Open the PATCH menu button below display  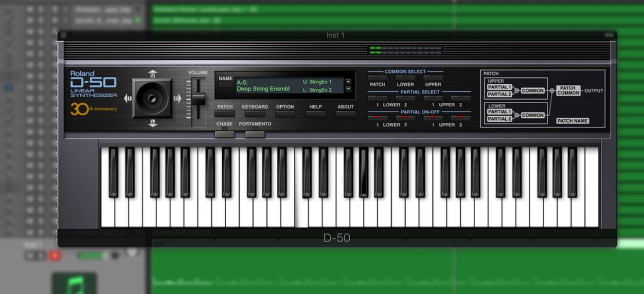click(225, 113)
